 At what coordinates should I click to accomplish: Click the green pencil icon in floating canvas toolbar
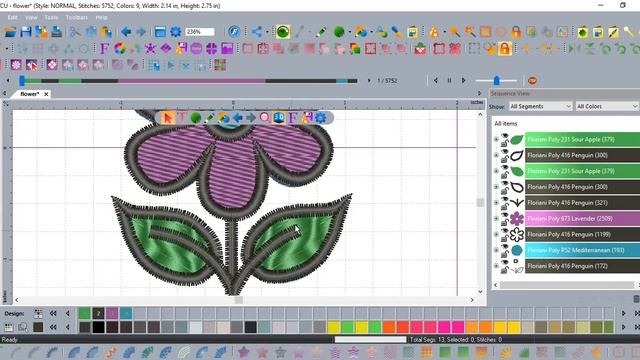(x=209, y=118)
